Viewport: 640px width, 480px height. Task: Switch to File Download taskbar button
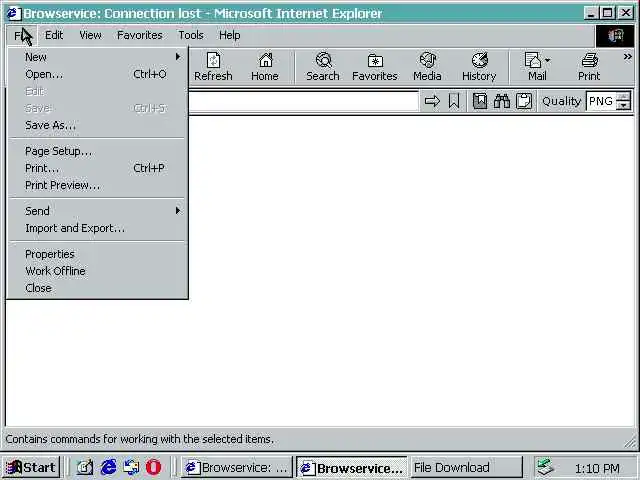(x=466, y=467)
